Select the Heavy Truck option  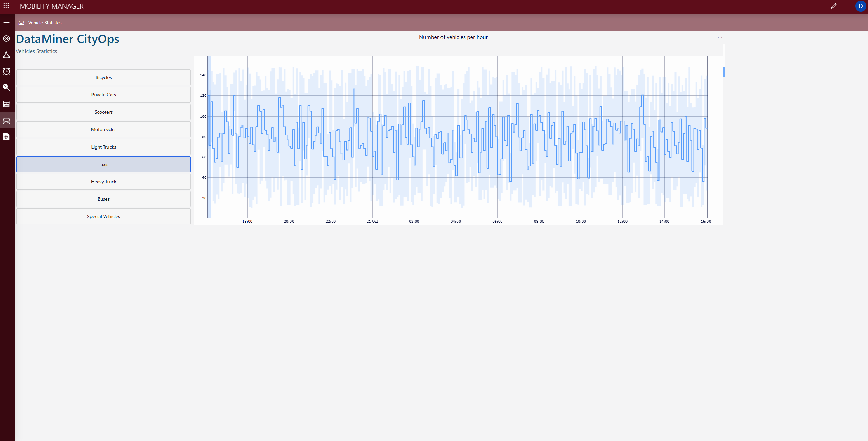(103, 182)
